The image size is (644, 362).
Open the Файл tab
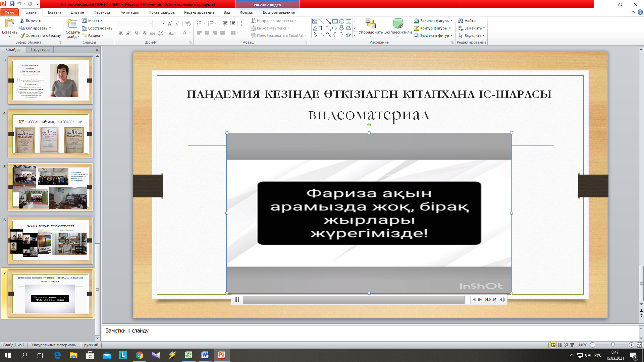(9, 12)
